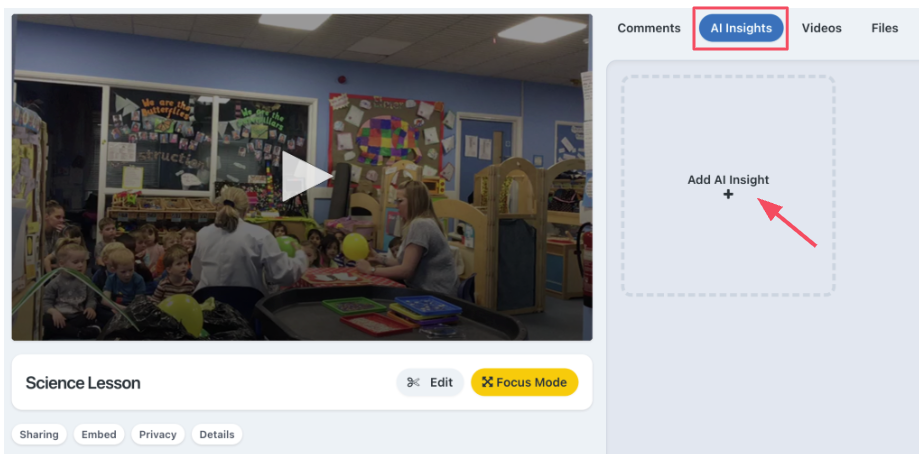
Task: Enter Focus Mode with the yellow button
Action: coord(525,383)
